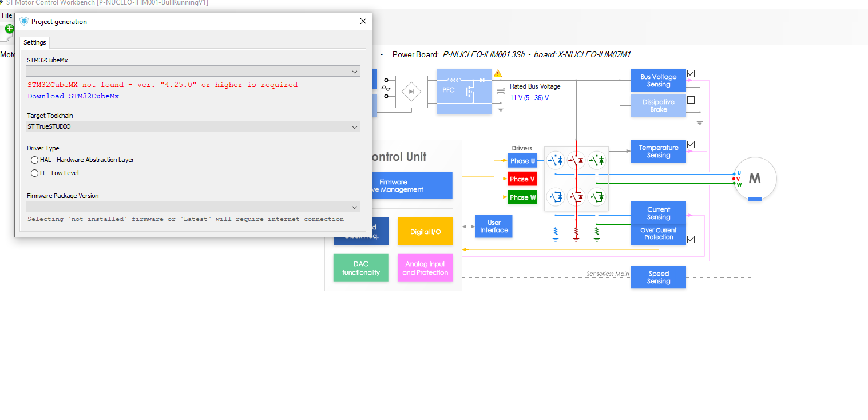Click the Analog Input and Protection block

click(x=425, y=267)
